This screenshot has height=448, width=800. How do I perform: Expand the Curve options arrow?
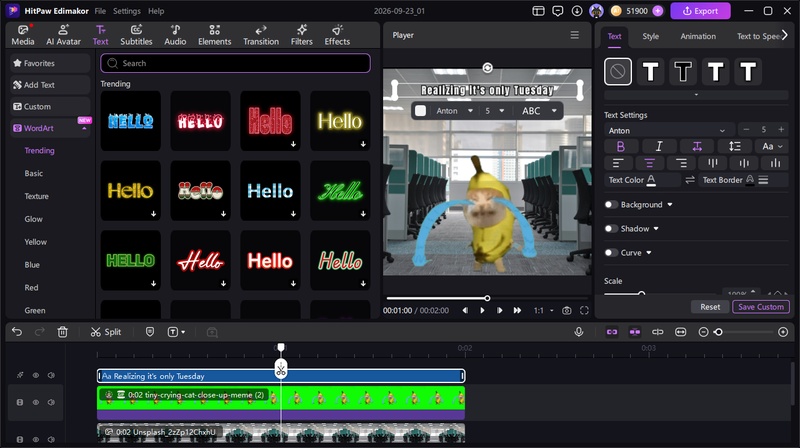649,253
